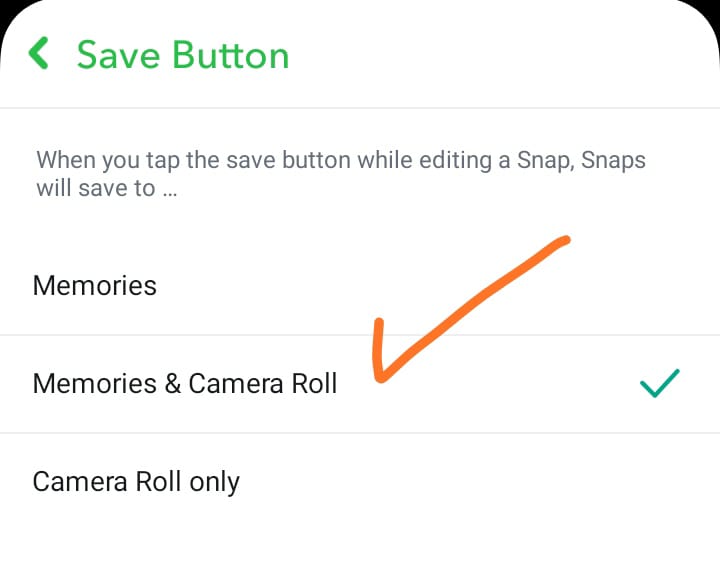Return to previous settings screen via back icon
The height and width of the screenshot is (565, 720).
coord(39,53)
